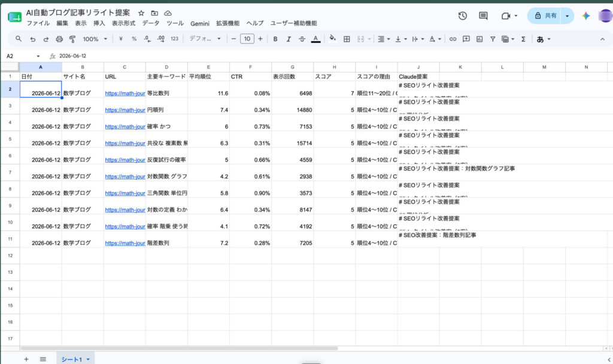Image resolution: width=613 pixels, height=364 pixels.
Task: Open the input tools あ dropdown
Action: (x=544, y=39)
